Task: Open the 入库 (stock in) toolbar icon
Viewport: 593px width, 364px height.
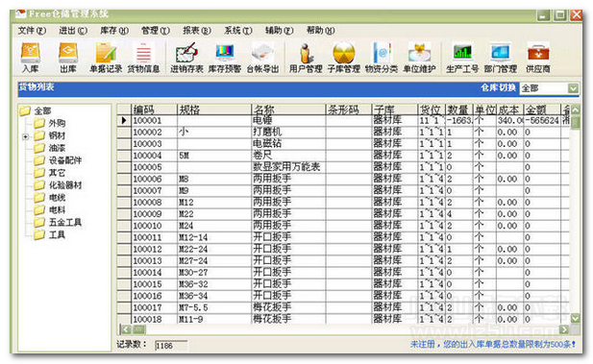Action: [30, 58]
